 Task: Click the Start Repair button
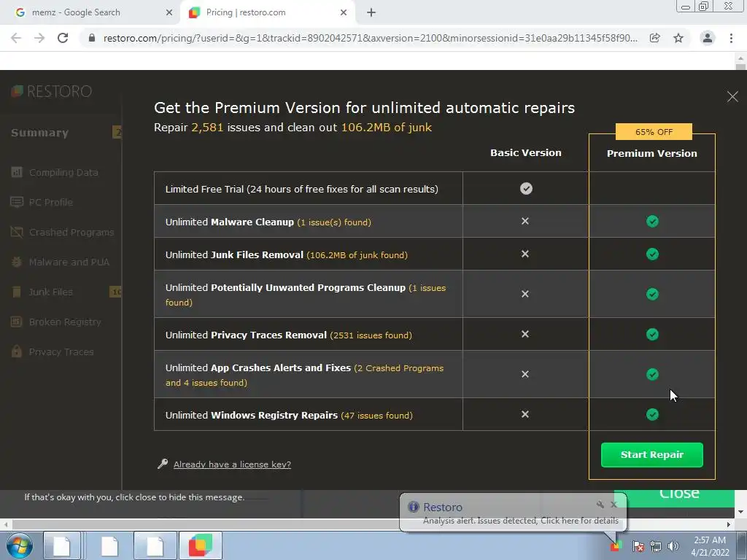point(651,455)
